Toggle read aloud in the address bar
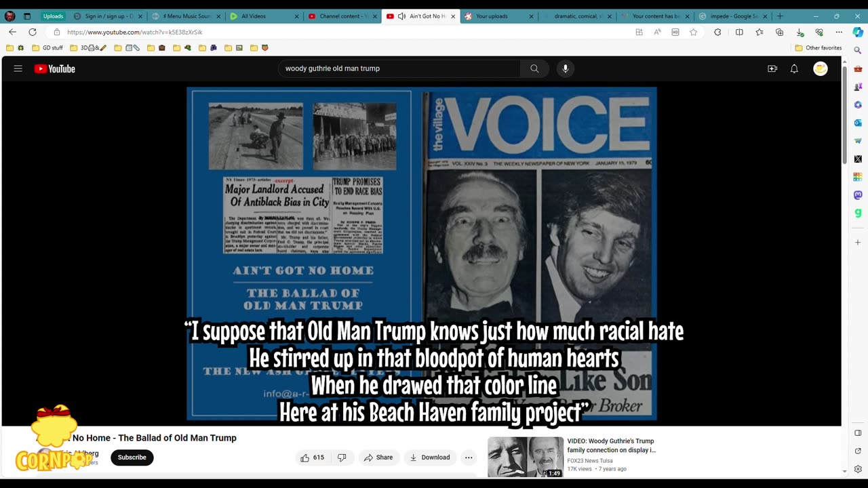This screenshot has width=868, height=488. tap(657, 32)
